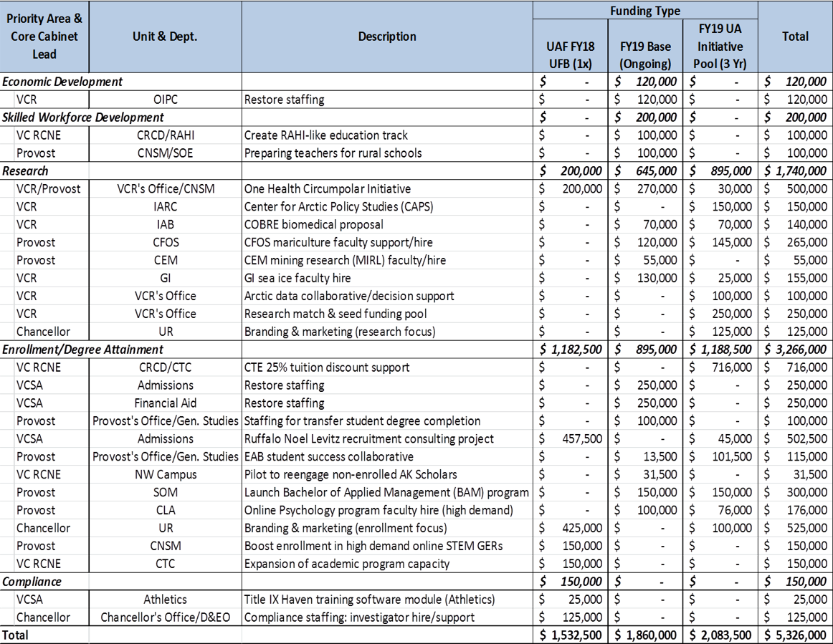This screenshot has width=833, height=644.
Task: Select the "Unit & Dept." column header
Action: (x=165, y=37)
